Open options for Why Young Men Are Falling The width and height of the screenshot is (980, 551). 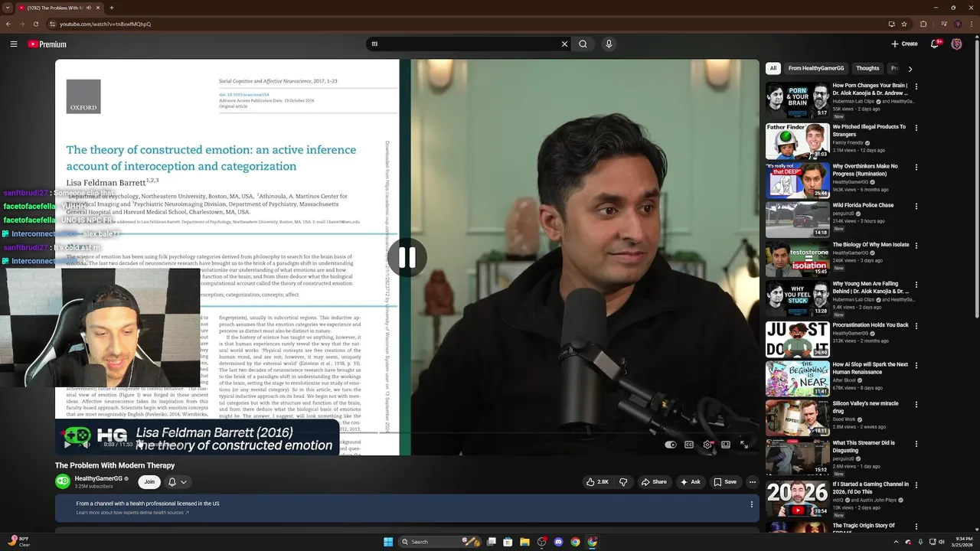click(x=916, y=285)
